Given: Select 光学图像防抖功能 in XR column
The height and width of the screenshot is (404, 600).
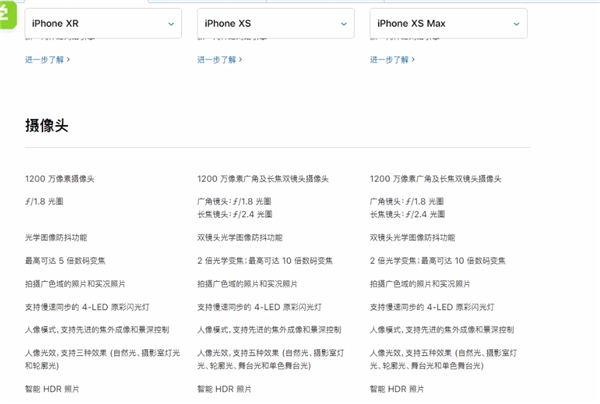Looking at the screenshot, I should pos(56,238).
